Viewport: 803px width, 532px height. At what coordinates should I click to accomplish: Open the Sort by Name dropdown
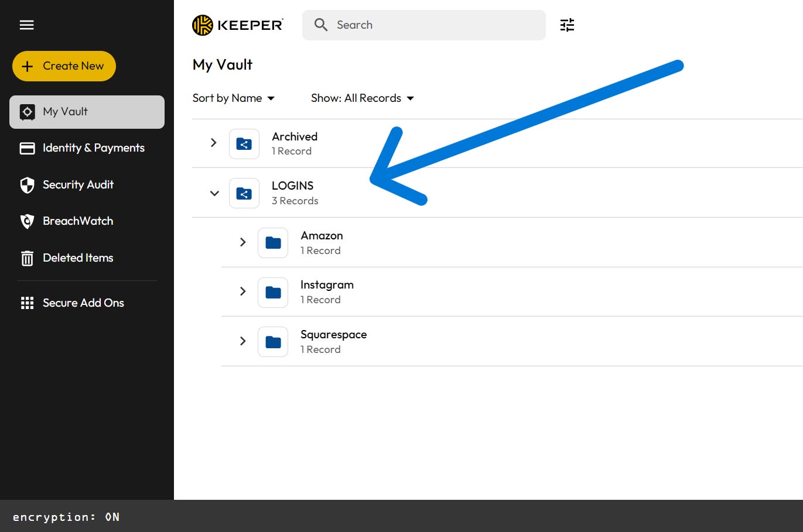pyautogui.click(x=233, y=98)
